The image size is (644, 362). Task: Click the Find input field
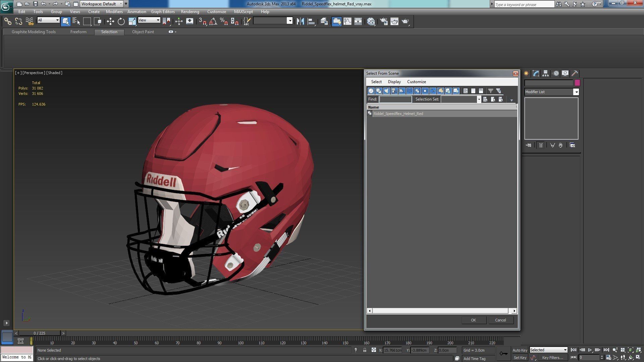click(x=395, y=99)
